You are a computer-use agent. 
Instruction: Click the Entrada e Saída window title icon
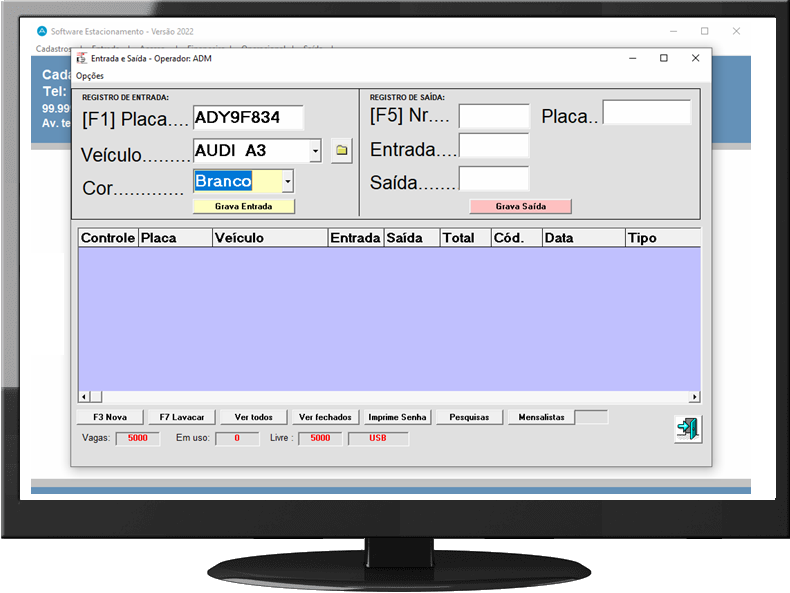tap(81, 58)
